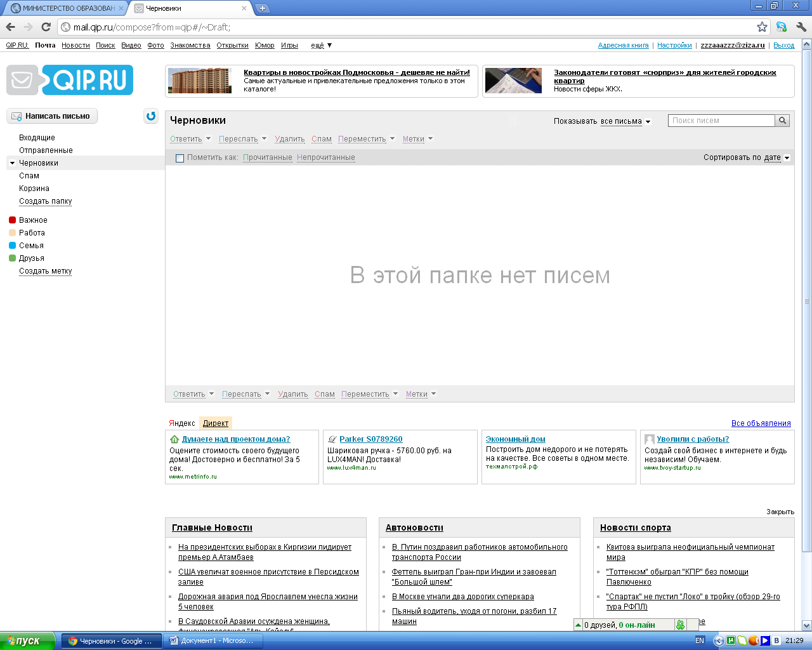
Task: Click the house icon in Yandex ad
Action: pyautogui.click(x=174, y=439)
